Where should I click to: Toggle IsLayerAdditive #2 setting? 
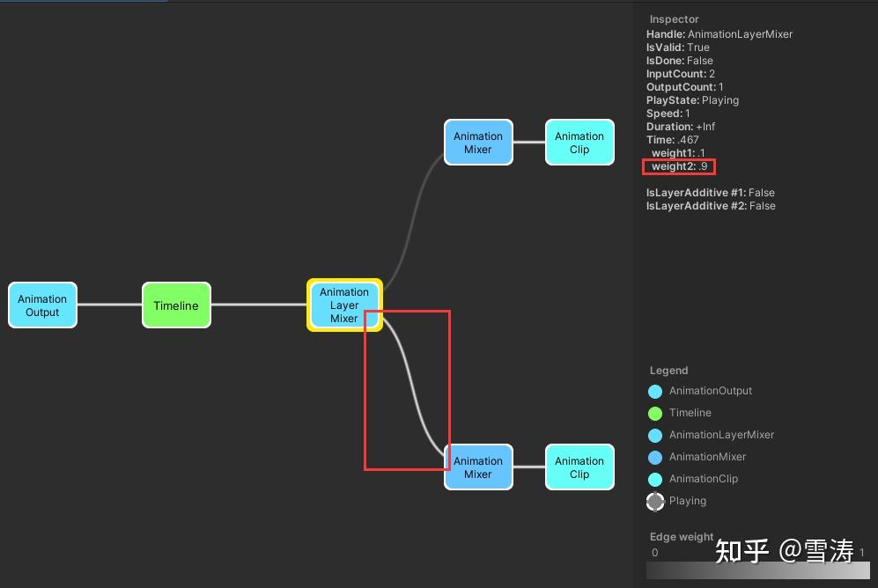click(709, 205)
